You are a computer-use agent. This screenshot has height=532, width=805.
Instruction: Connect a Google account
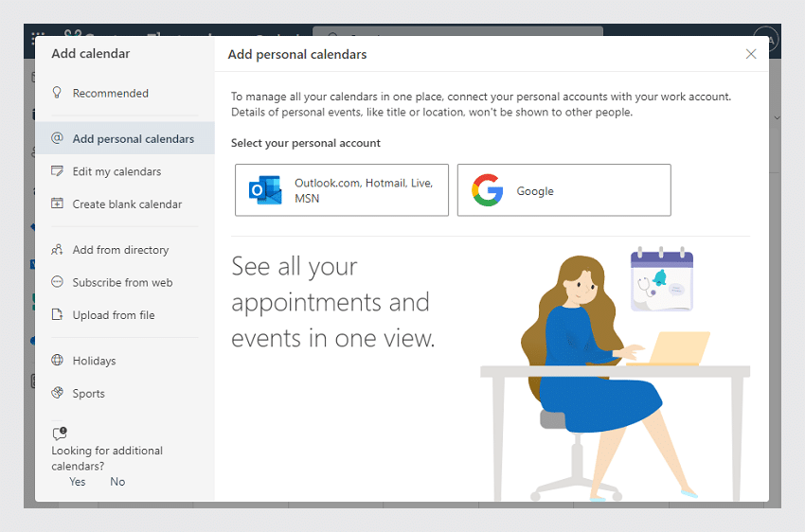pos(564,190)
